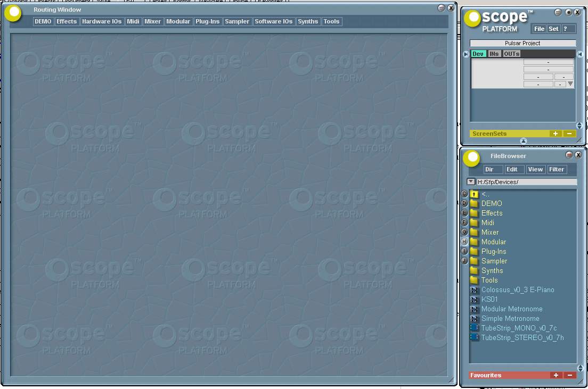Open the Mixer menu in Routing Window

pos(153,21)
